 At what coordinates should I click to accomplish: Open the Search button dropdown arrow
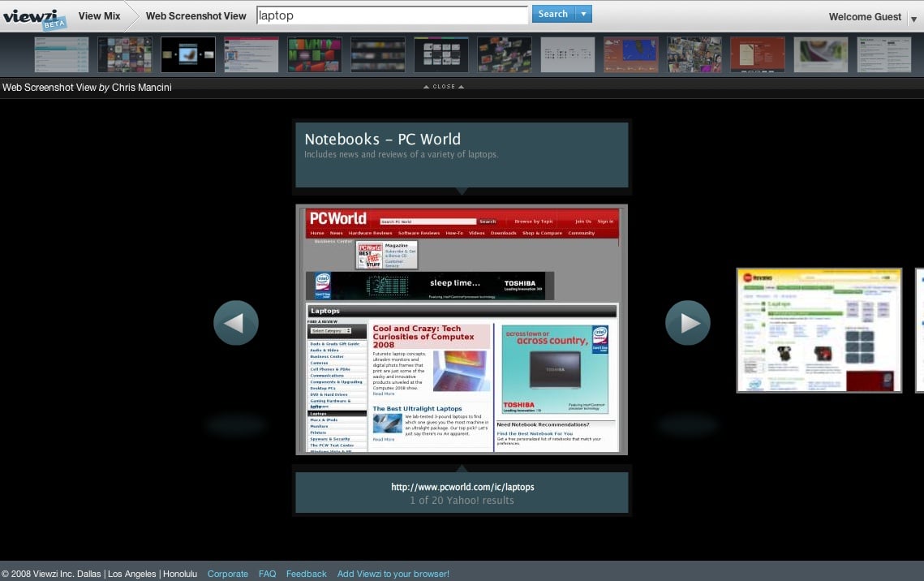[x=583, y=14]
